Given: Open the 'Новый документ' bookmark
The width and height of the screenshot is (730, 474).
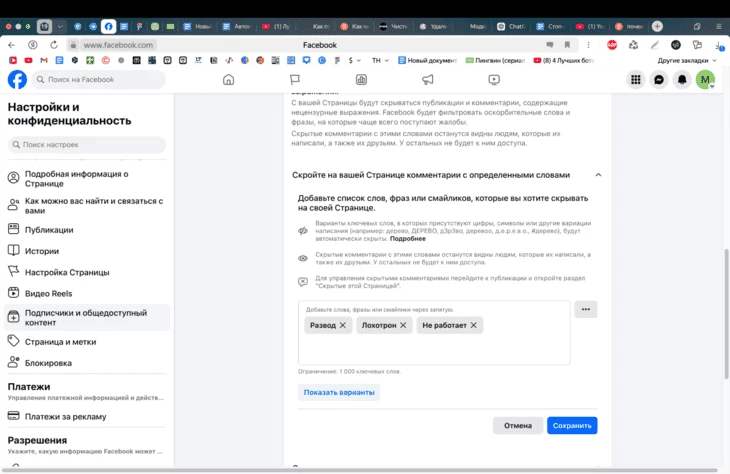Looking at the screenshot, I should [x=427, y=61].
